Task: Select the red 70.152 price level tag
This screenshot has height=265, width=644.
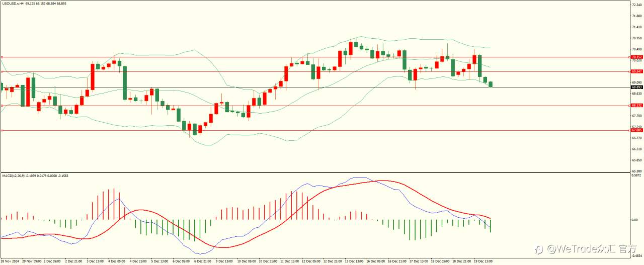Action: click(637, 57)
